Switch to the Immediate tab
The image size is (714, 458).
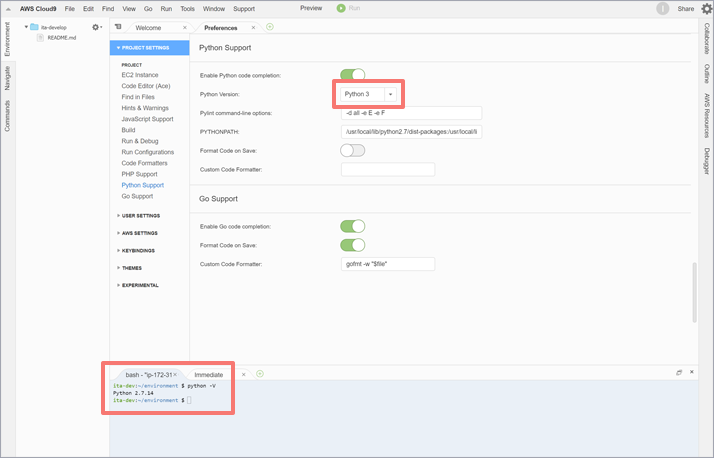coord(209,375)
